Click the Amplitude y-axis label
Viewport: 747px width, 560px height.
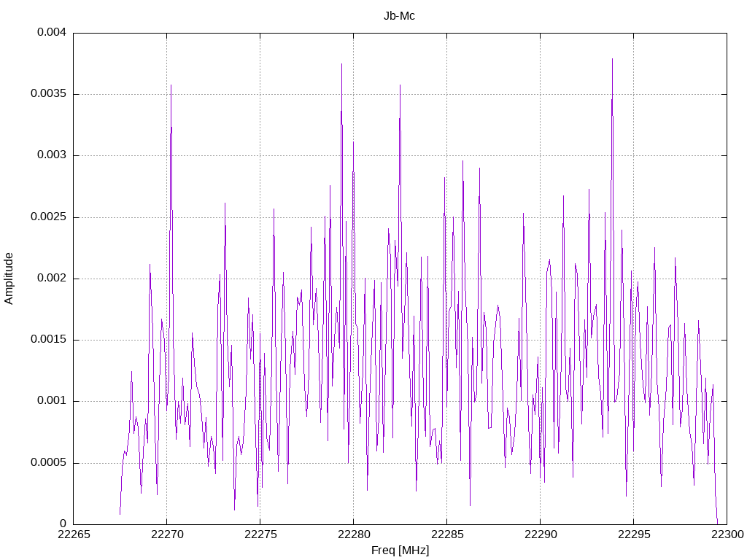9,279
